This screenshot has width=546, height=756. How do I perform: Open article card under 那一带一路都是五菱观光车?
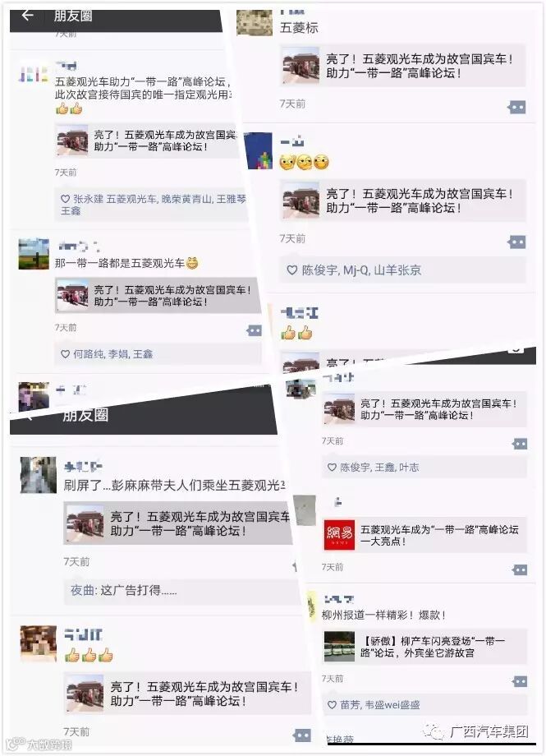click(x=158, y=296)
